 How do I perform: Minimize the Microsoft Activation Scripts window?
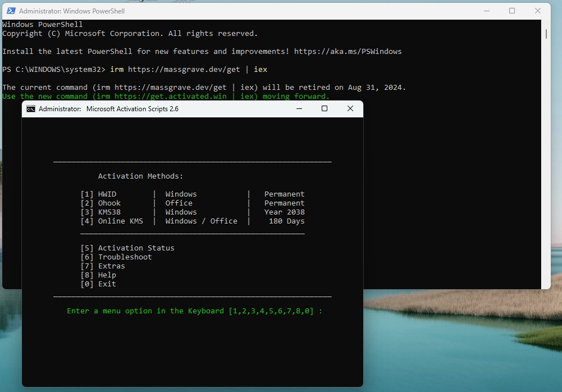tap(299, 109)
